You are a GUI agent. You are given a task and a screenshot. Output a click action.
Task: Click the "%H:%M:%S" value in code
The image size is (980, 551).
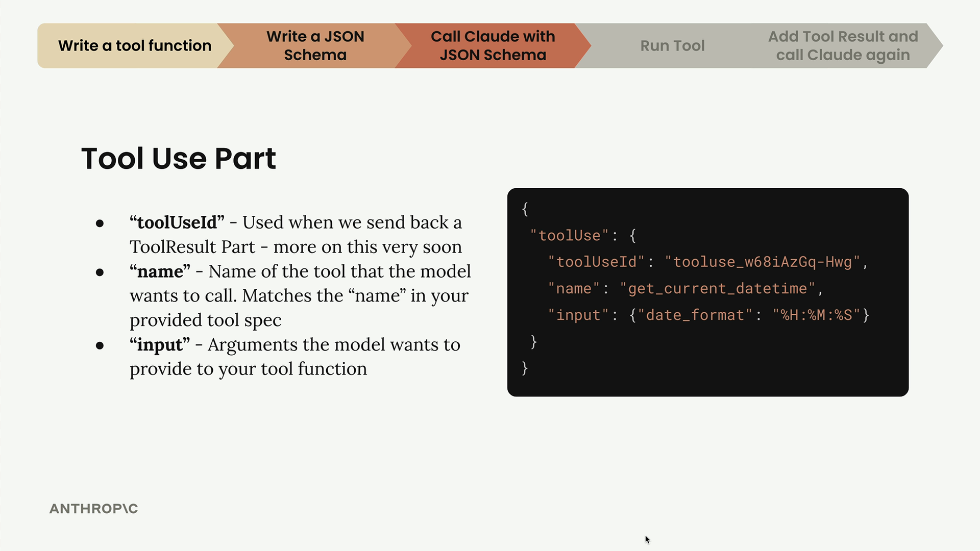pos(816,315)
